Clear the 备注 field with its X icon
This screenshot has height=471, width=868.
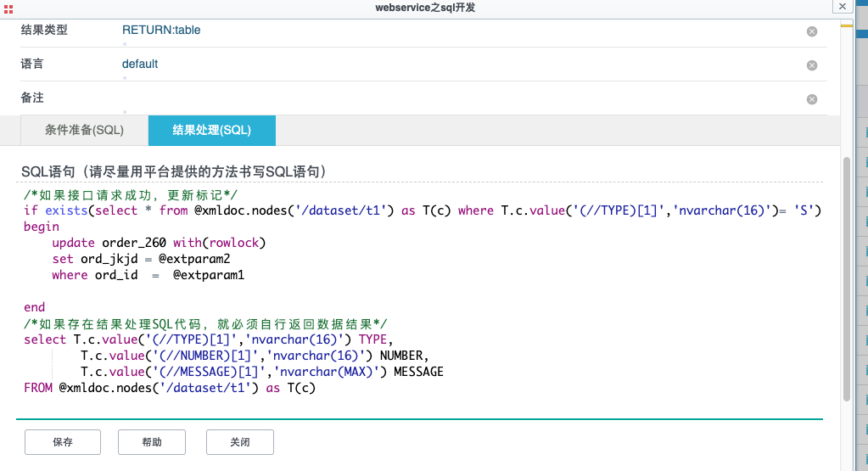tap(811, 99)
